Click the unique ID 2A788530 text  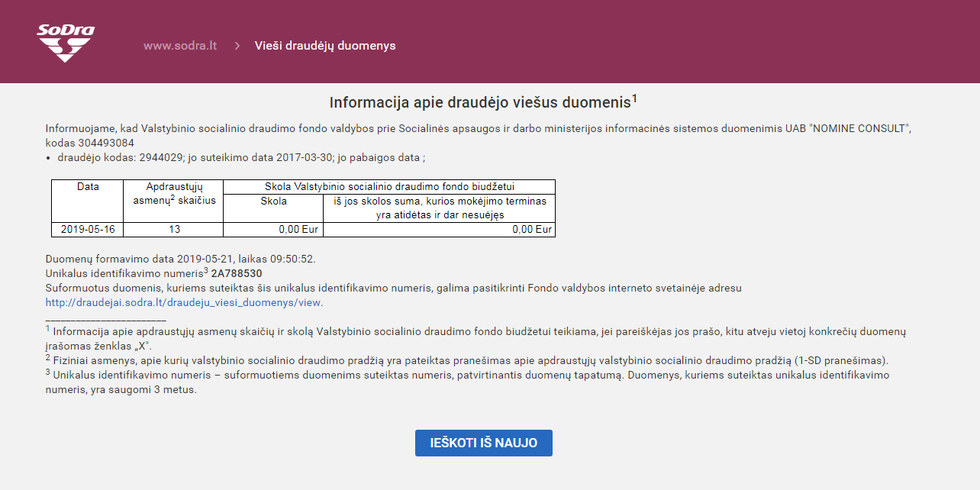(237, 273)
